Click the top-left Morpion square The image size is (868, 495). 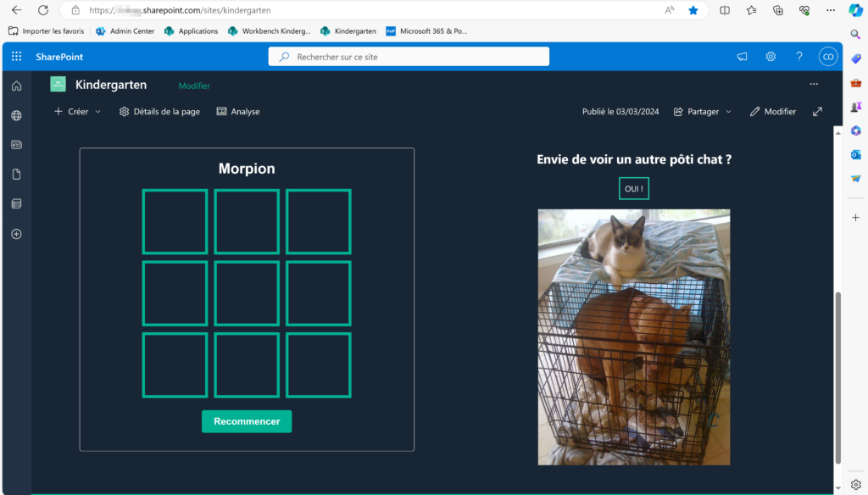click(x=175, y=221)
